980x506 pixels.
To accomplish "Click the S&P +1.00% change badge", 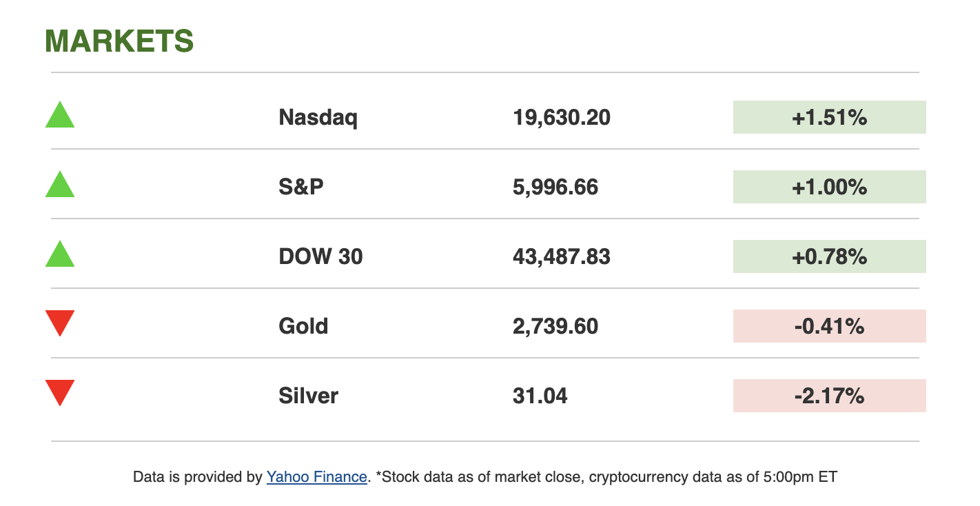I will pyautogui.click(x=829, y=187).
